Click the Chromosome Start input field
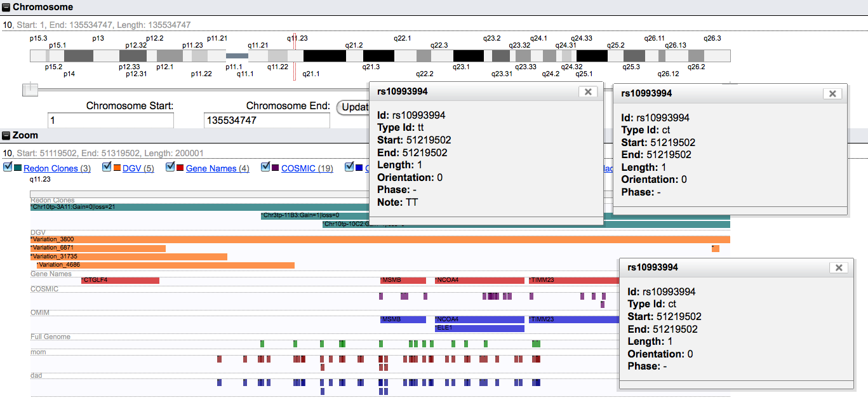Viewport: 868px width, 414px height. [110, 120]
